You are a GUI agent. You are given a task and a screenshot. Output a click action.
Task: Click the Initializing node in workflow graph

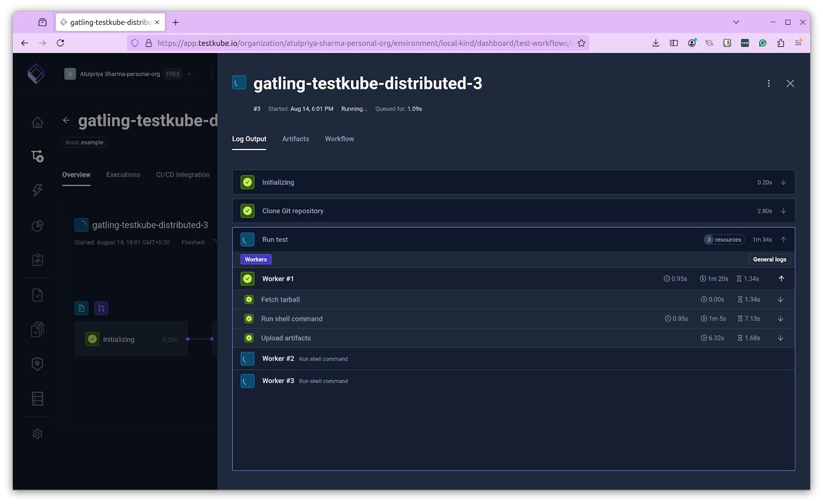point(131,339)
